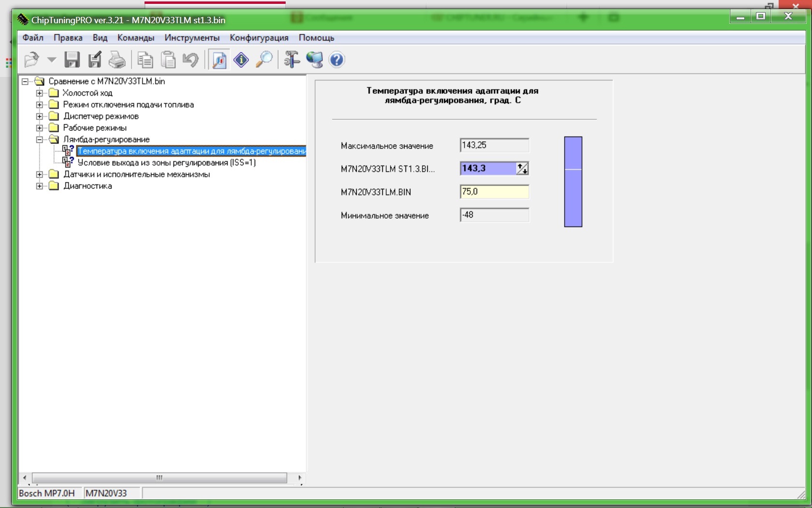Expand the Холостой ход folder
This screenshot has height=508, width=812.
click(40, 93)
